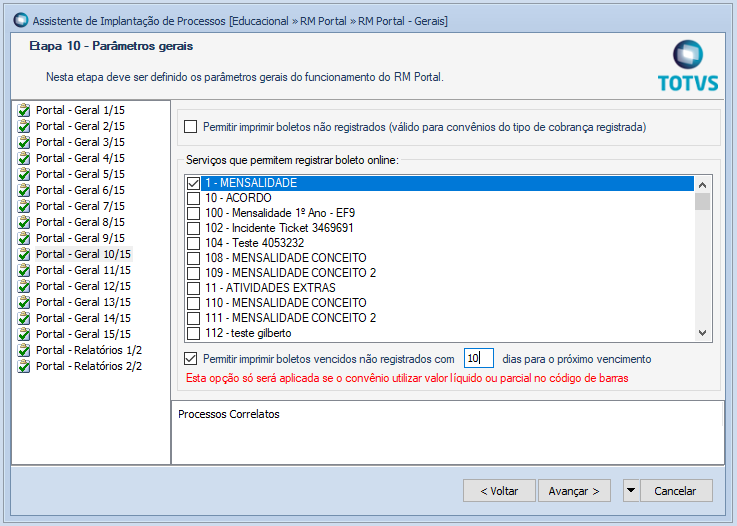Viewport: 737px width, 526px height.
Task: Check 111 - MENSALIDADE CONCEITO 2 service
Action: click(194, 318)
